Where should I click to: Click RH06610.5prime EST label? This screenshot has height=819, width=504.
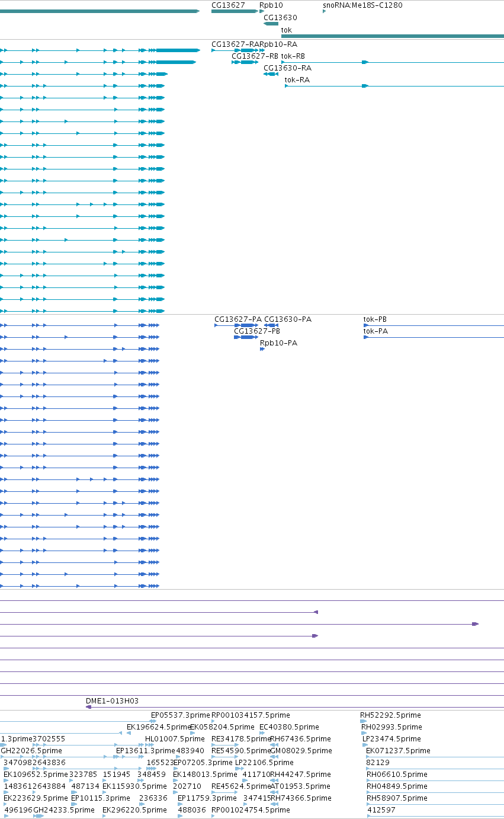397,774
